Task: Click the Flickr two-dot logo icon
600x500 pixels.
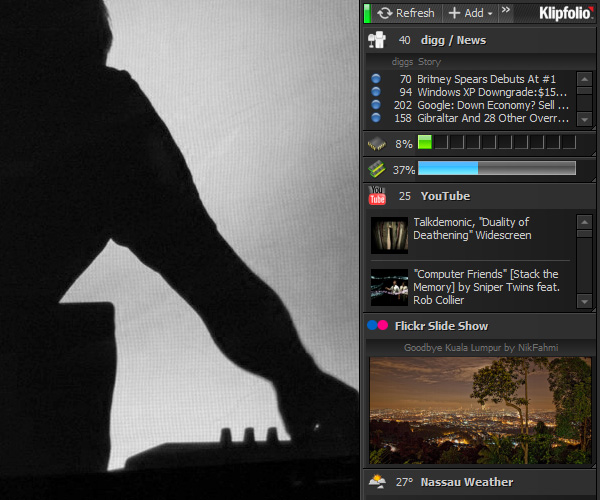Action: 377,325
